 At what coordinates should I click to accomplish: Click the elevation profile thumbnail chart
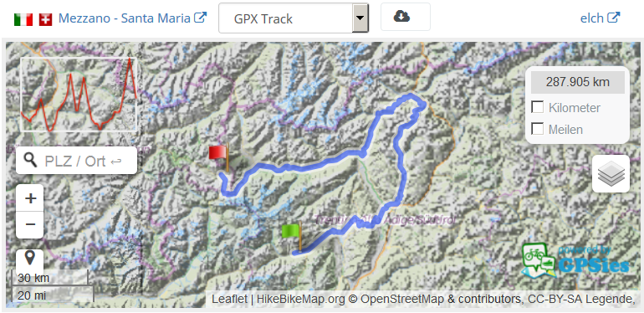[x=79, y=94]
